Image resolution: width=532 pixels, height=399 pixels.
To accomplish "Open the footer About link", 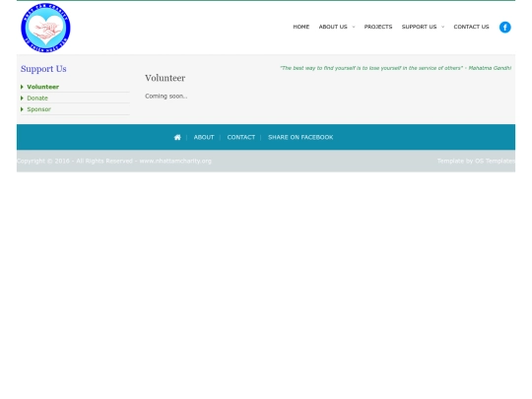I will [204, 137].
